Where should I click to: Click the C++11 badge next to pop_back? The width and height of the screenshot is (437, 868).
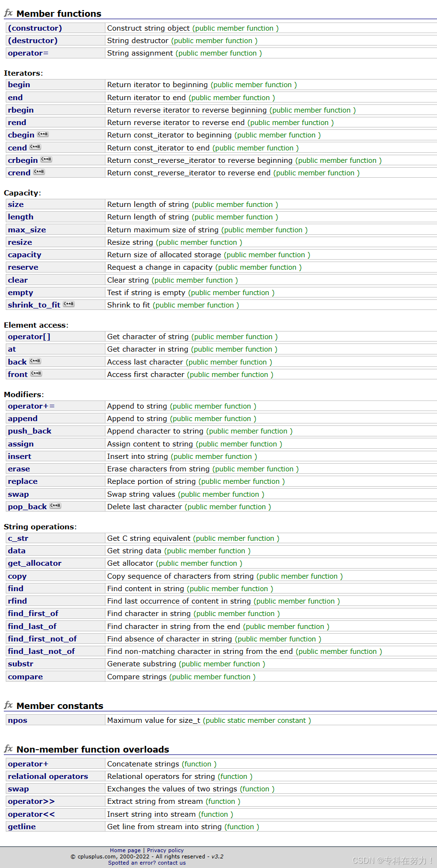pyautogui.click(x=55, y=506)
